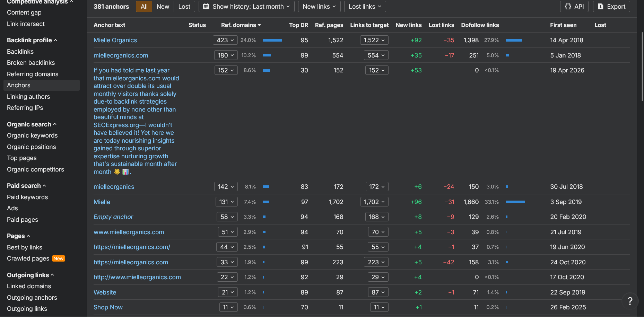The image size is (644, 317).
Task: Click the Empty anchor link
Action: [x=113, y=217]
